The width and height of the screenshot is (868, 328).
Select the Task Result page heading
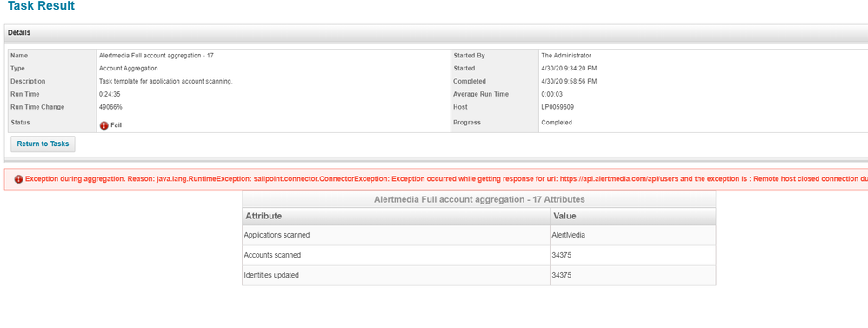(42, 7)
